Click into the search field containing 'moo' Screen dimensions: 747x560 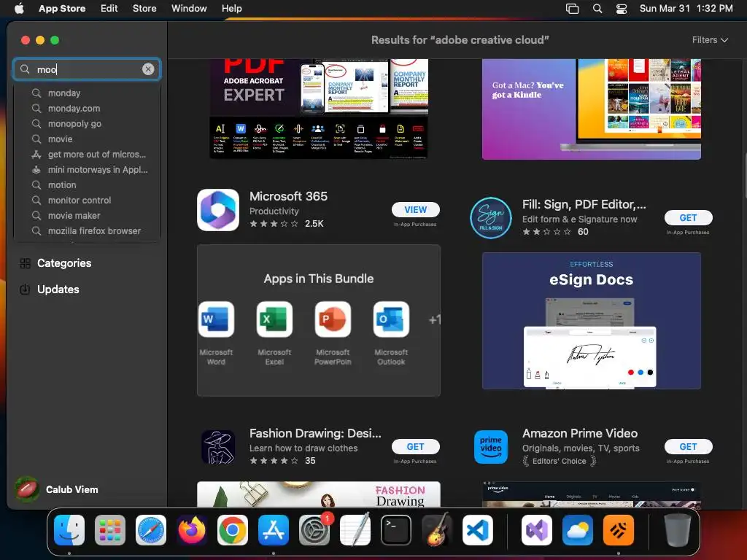tap(88, 69)
